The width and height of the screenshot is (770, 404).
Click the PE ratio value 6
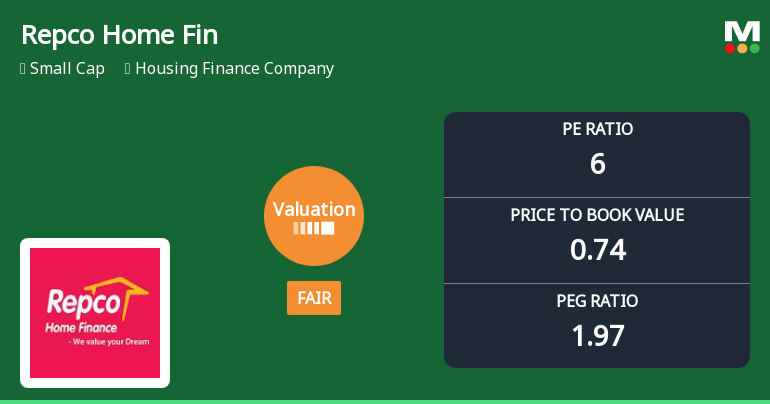point(597,163)
